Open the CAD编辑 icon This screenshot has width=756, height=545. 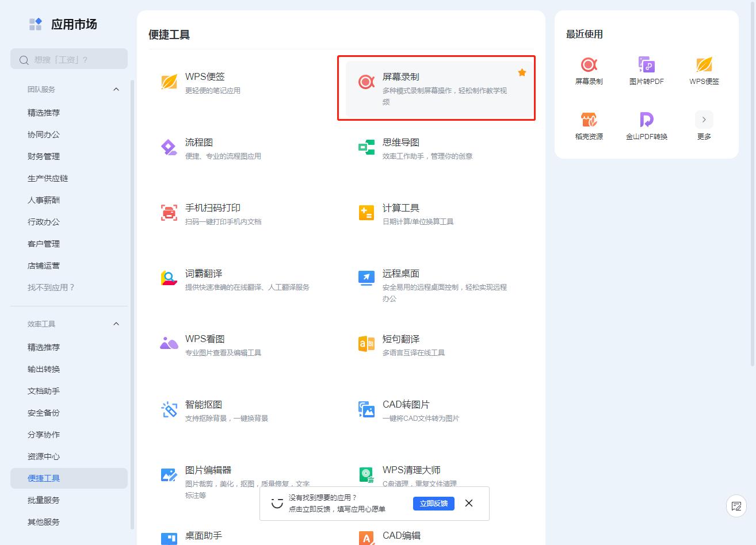tap(366, 539)
